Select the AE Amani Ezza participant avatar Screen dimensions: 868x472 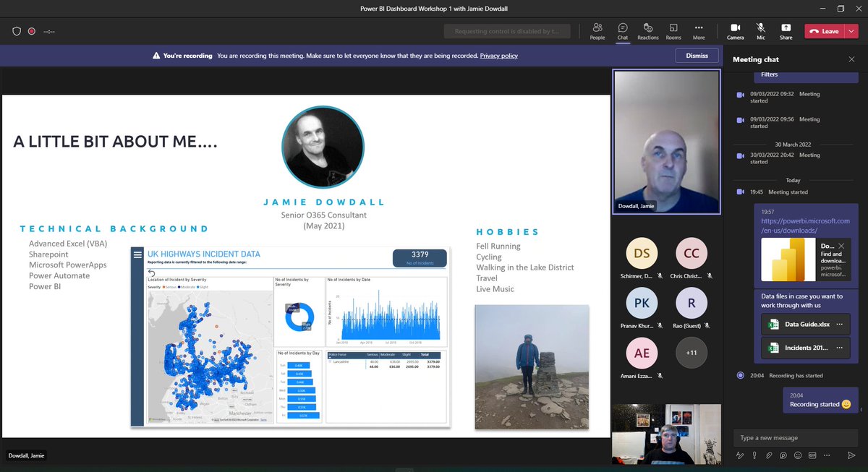tap(642, 353)
